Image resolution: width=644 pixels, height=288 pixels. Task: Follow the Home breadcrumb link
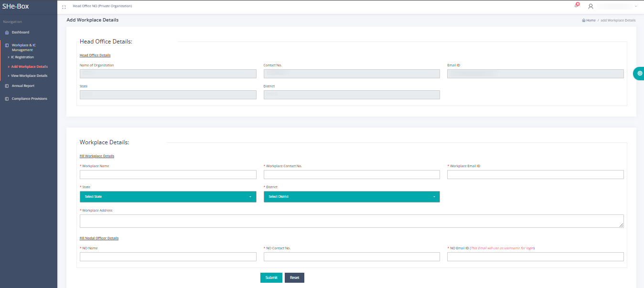click(590, 21)
